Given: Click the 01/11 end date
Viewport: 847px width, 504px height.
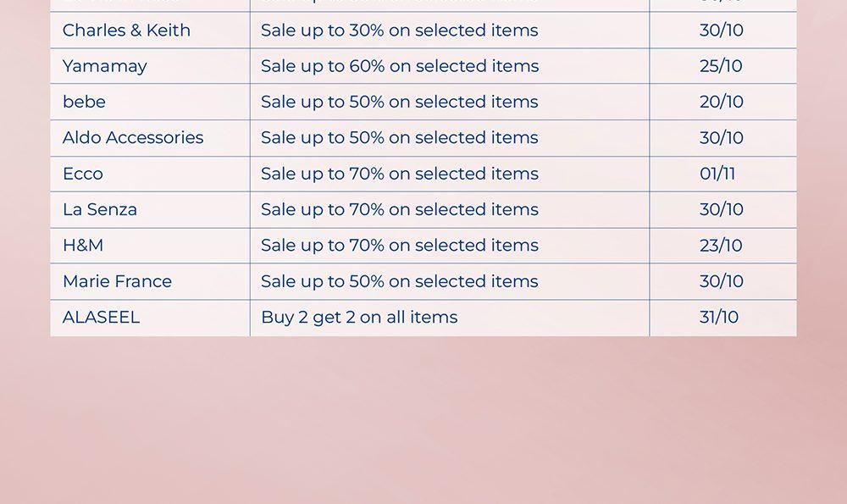Looking at the screenshot, I should coord(717,174).
